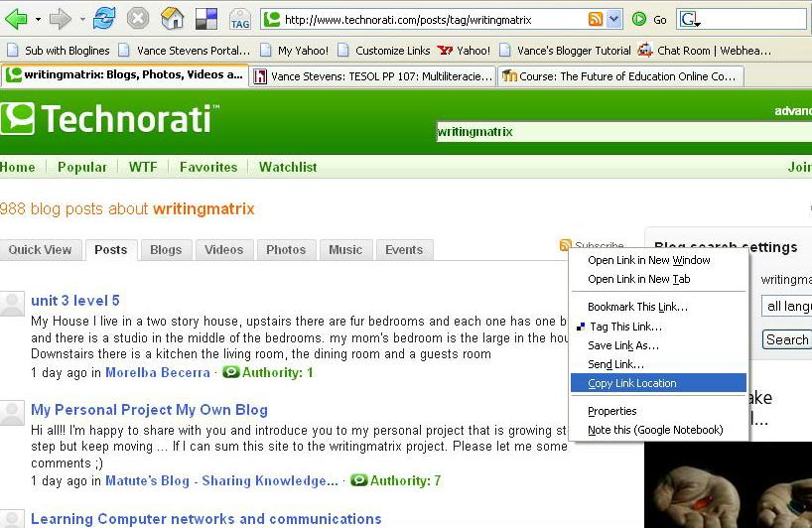
Task: Open Vance's Blogger Tutorial bookmark
Action: pos(566,51)
